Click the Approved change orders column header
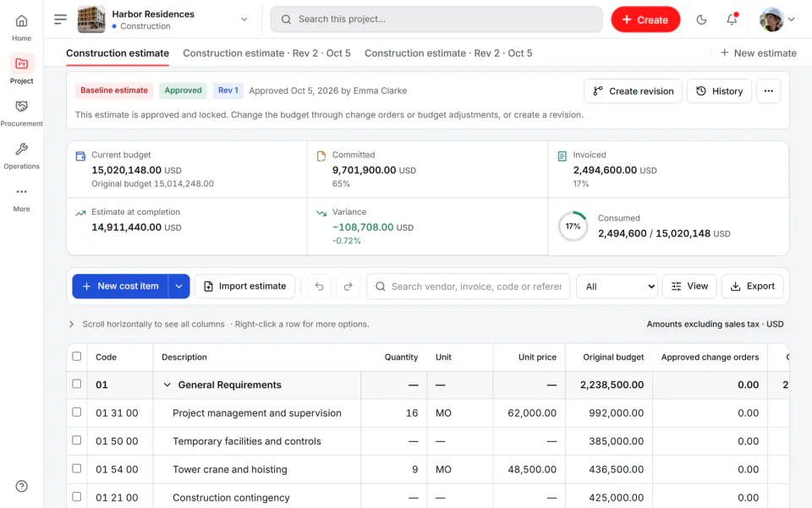Viewport: 812px width, 508px height. 710,357
